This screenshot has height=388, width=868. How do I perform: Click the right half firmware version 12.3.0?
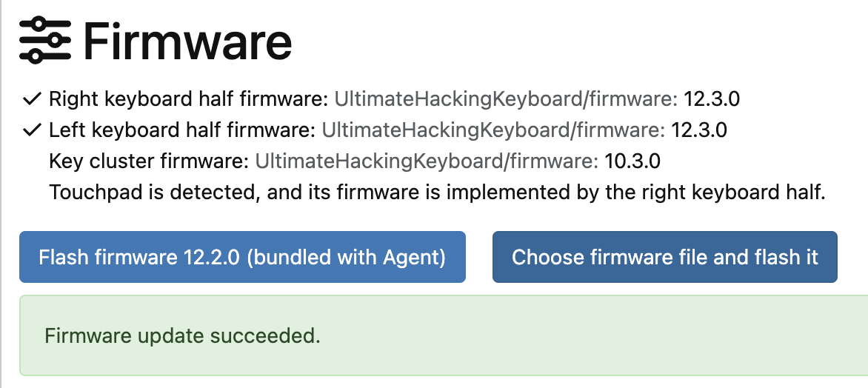coord(712,98)
